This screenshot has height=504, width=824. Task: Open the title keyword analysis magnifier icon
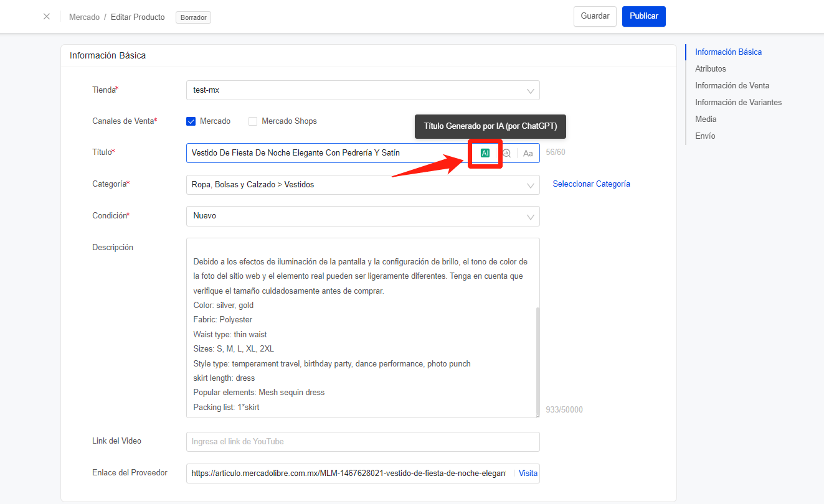pyautogui.click(x=507, y=153)
